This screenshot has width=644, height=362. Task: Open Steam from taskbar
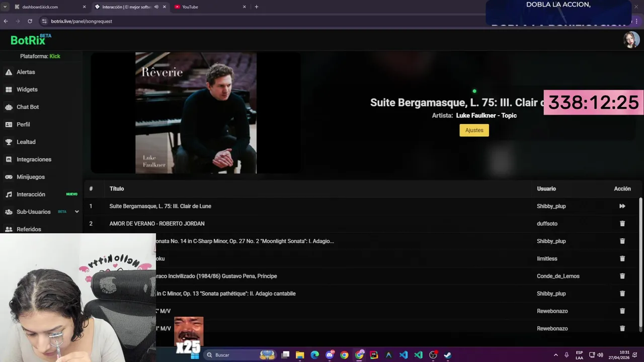pyautogui.click(x=448, y=355)
